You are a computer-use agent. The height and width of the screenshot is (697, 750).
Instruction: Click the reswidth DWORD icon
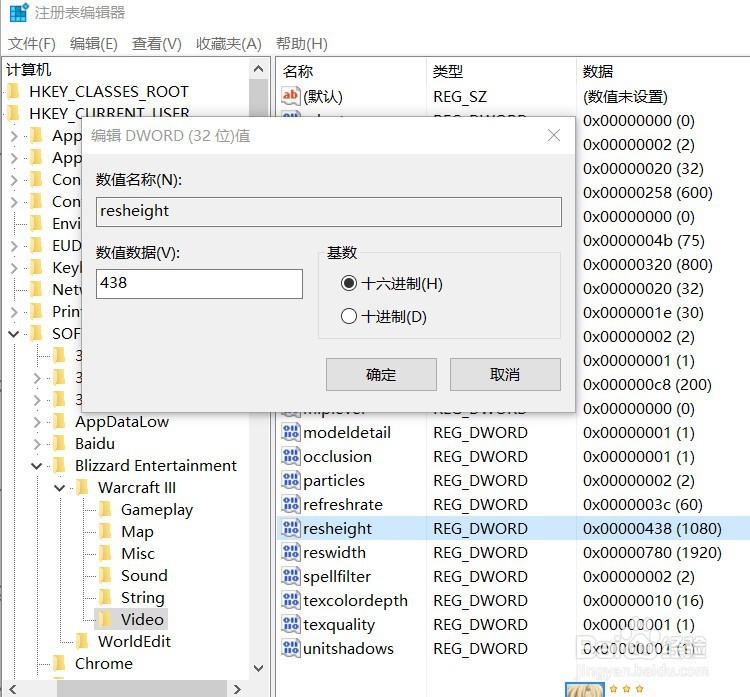(290, 552)
